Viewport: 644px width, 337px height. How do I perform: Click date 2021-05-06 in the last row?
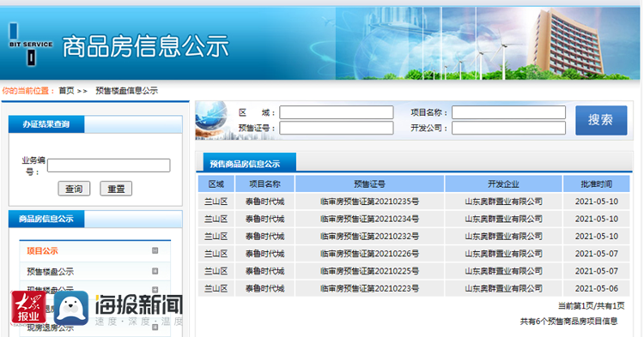[597, 289]
